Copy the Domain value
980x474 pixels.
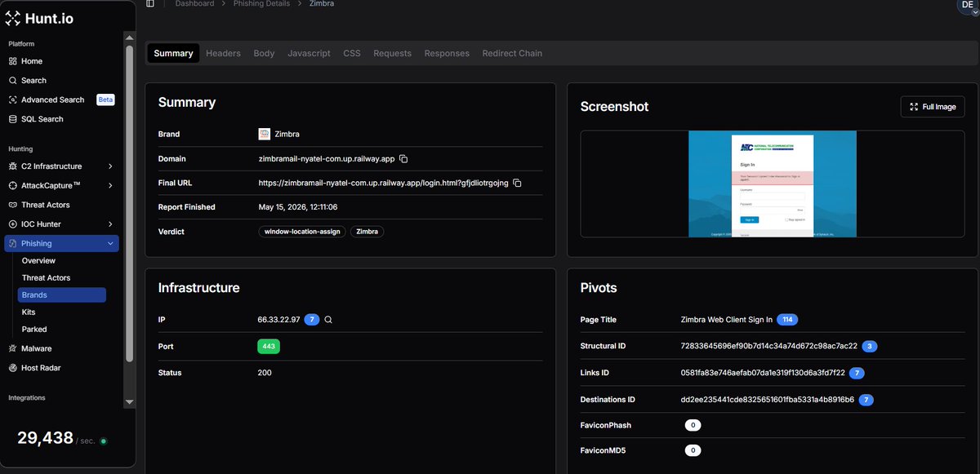(403, 159)
